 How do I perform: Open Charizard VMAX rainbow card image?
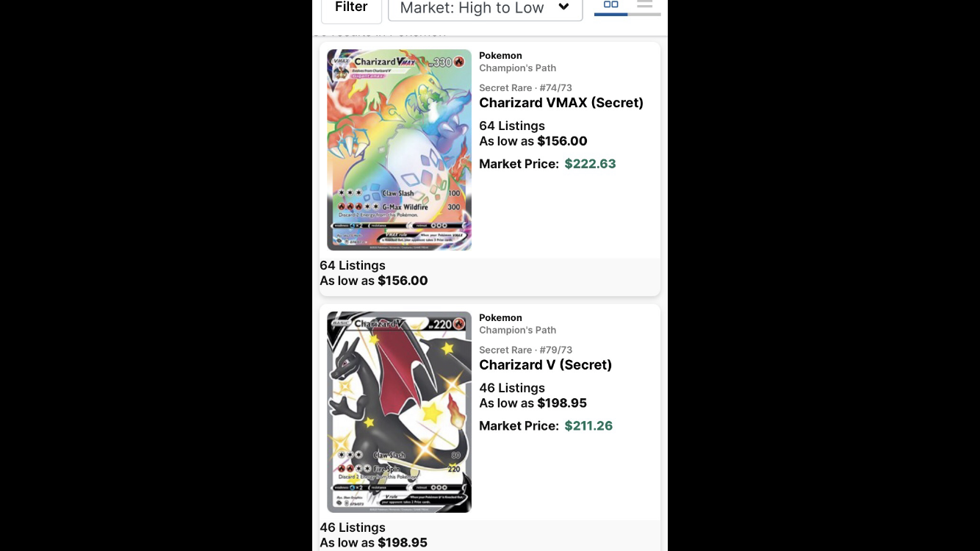point(399,150)
